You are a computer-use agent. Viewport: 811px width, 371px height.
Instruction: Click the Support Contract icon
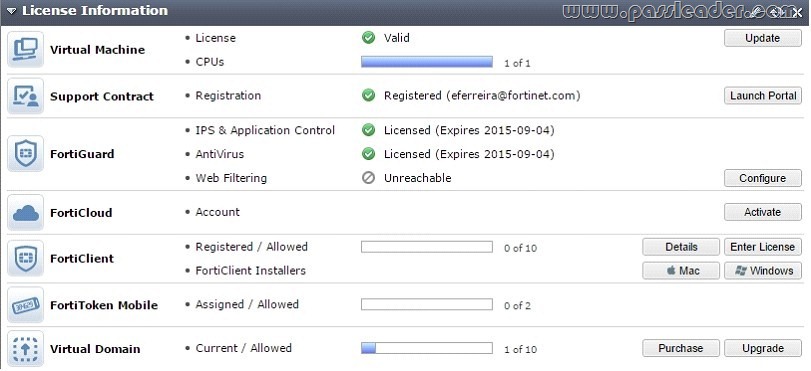coord(25,96)
